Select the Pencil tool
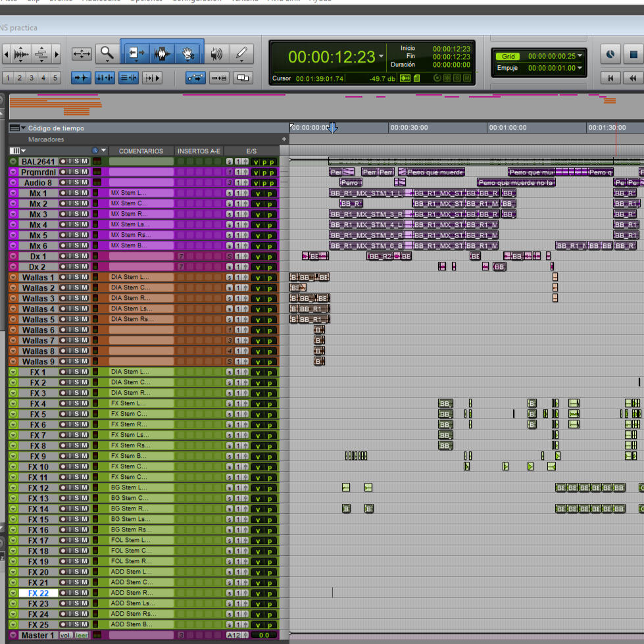 pyautogui.click(x=241, y=54)
